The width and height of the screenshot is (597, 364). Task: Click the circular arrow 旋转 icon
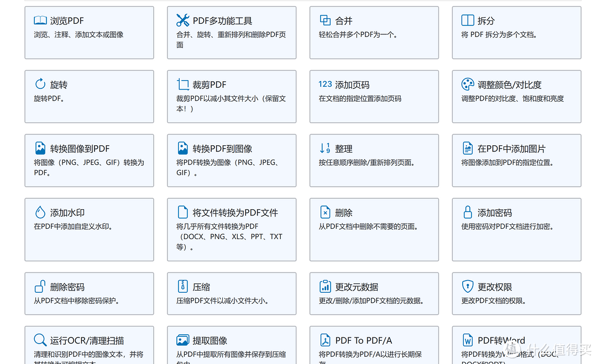40,83
